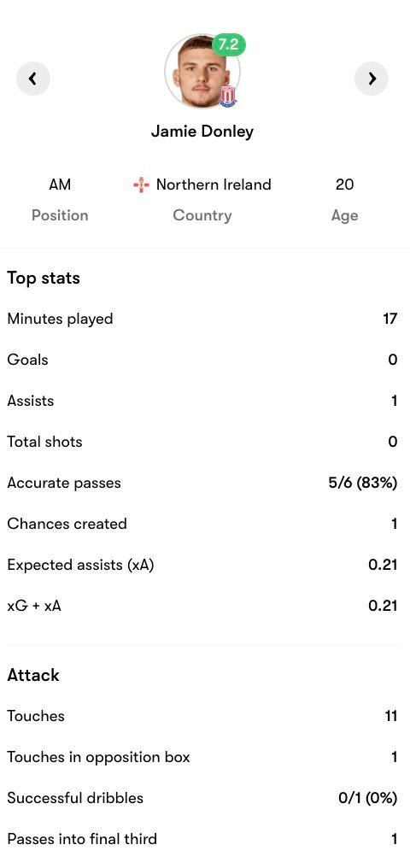Click the AM position value
This screenshot has width=410, height=868.
tap(60, 185)
